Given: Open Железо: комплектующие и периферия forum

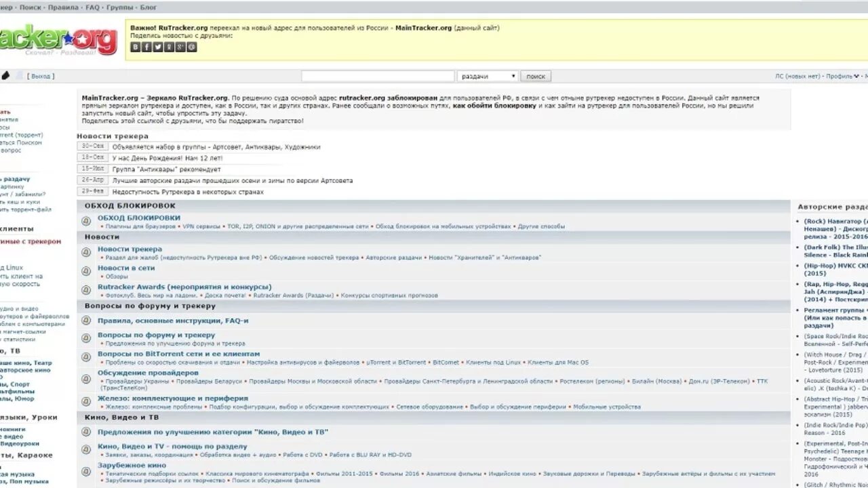Looking at the screenshot, I should coord(173,399).
